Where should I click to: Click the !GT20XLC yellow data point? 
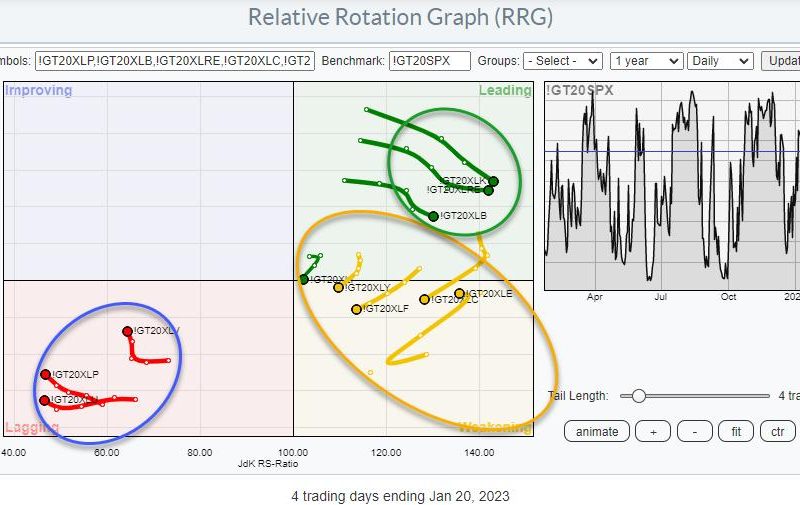click(424, 299)
